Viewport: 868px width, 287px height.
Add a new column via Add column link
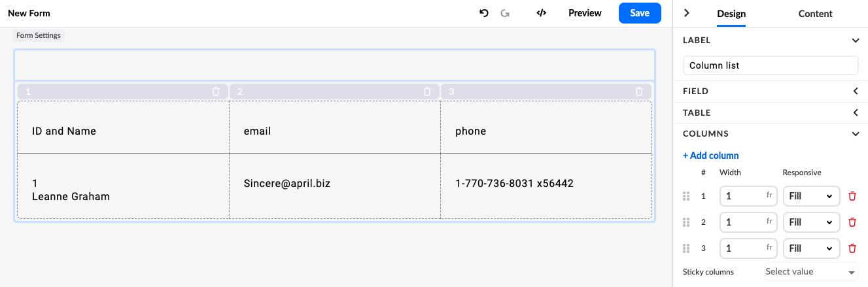pos(711,156)
